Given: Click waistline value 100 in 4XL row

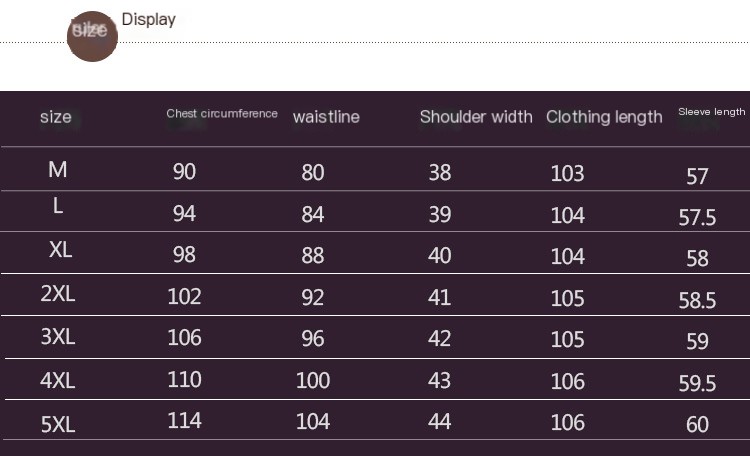Looking at the screenshot, I should click(313, 380).
